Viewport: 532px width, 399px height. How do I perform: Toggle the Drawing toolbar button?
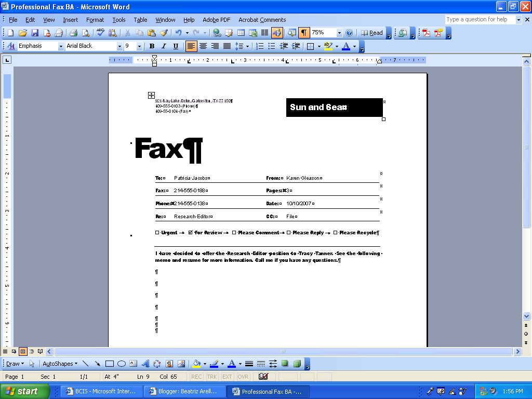(277, 33)
